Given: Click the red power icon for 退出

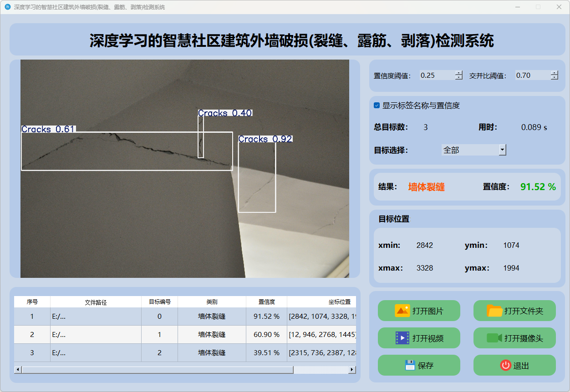Looking at the screenshot, I should [505, 365].
